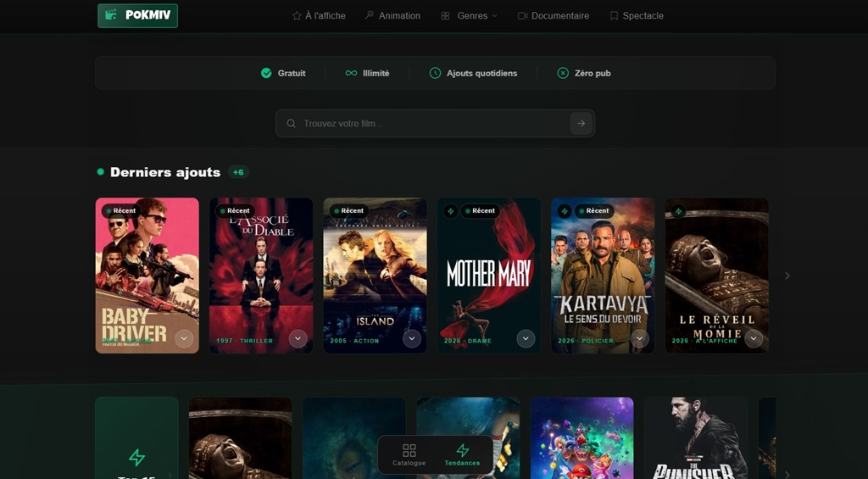
Task: Switch to the Catalogue tab
Action: pyautogui.click(x=409, y=454)
